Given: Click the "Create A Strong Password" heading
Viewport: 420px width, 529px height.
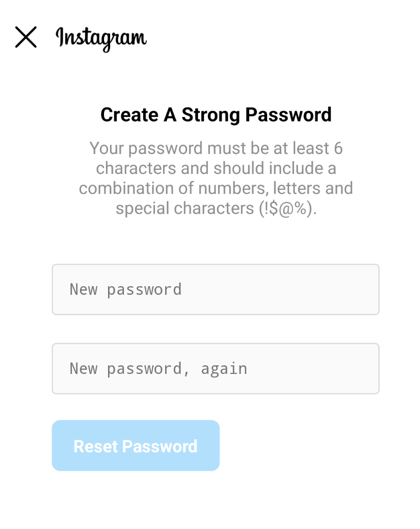Looking at the screenshot, I should click(x=216, y=115).
